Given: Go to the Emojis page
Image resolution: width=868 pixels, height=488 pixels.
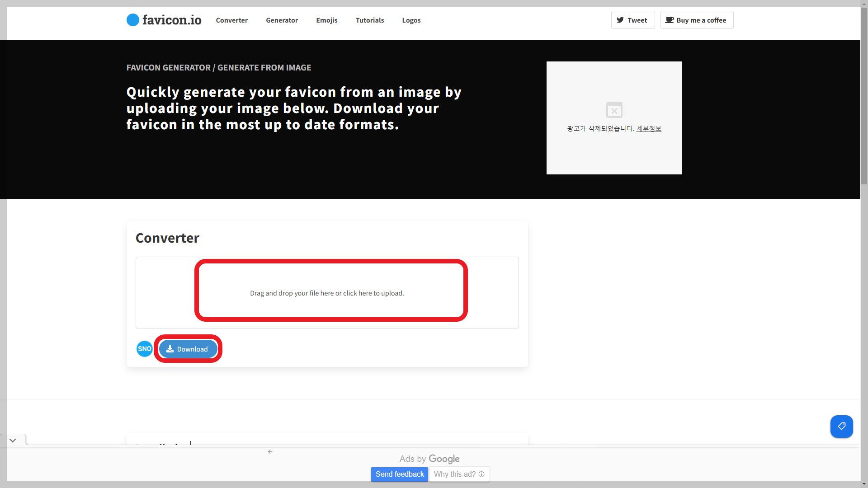Looking at the screenshot, I should (326, 20).
